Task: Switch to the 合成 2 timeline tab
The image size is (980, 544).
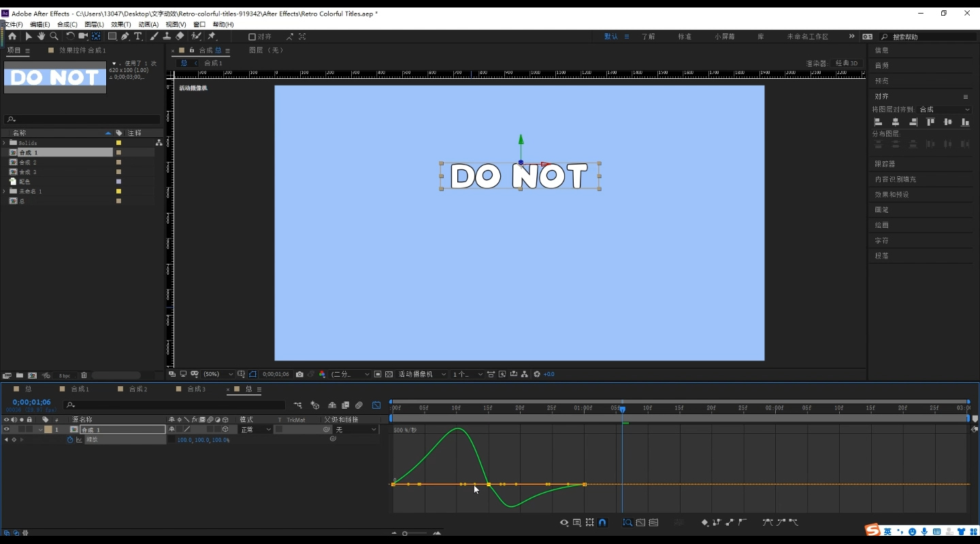Action: click(x=138, y=389)
